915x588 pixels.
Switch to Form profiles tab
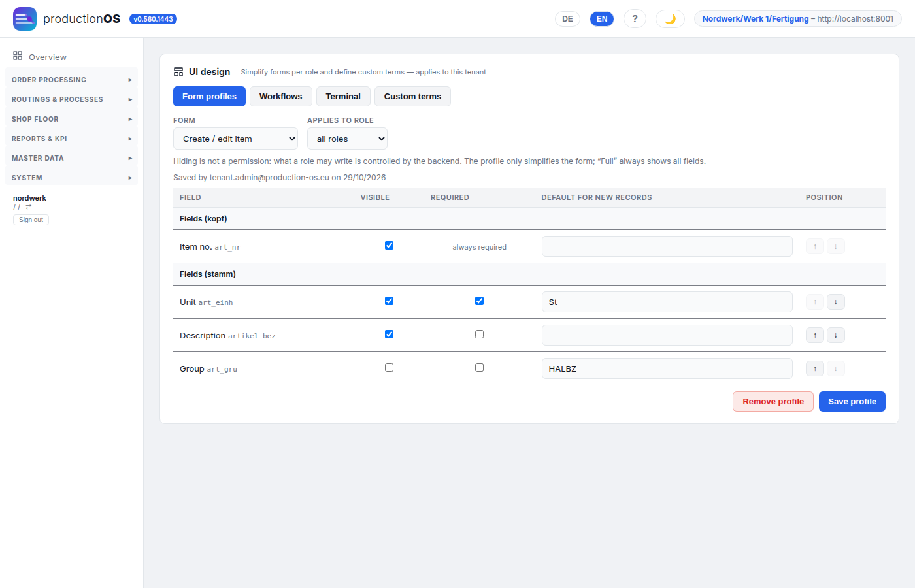tap(209, 96)
